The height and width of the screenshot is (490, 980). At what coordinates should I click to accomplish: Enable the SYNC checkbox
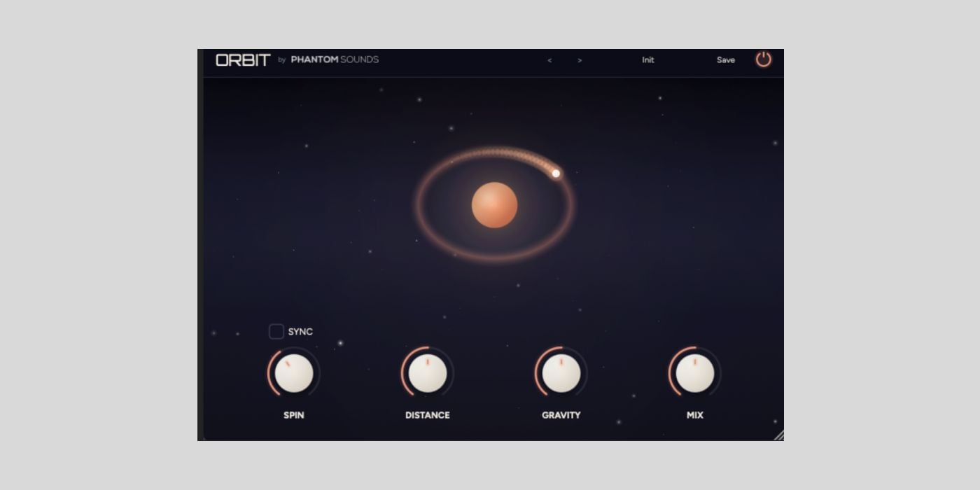276,332
